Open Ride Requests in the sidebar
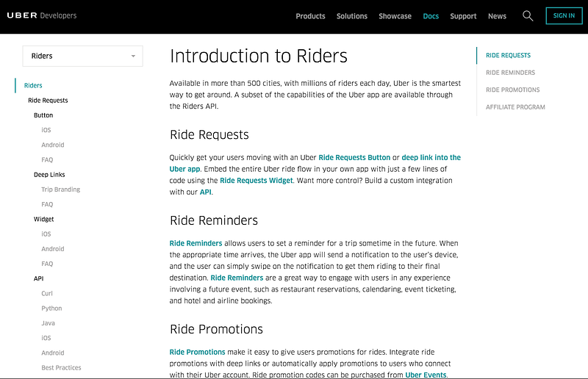 (48, 101)
